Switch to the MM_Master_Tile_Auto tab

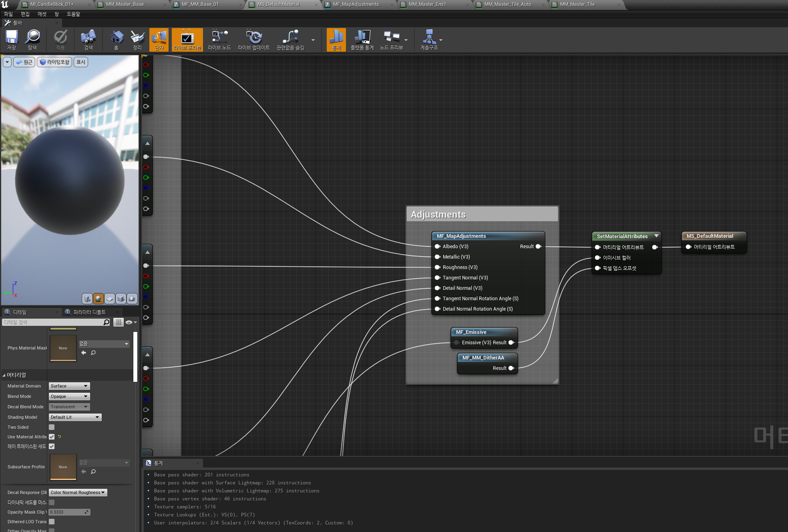pyautogui.click(x=508, y=4)
